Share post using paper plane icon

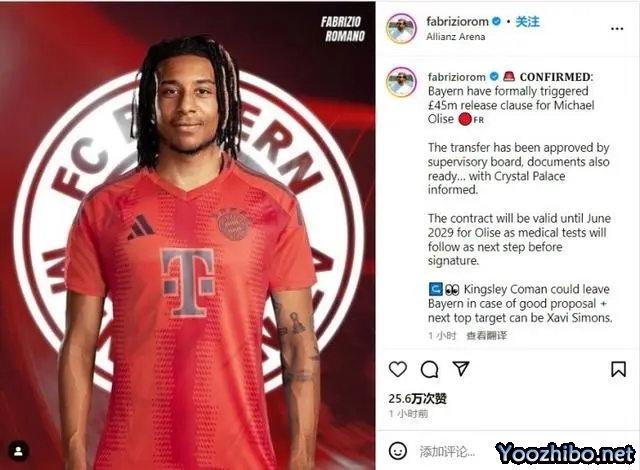click(x=461, y=369)
